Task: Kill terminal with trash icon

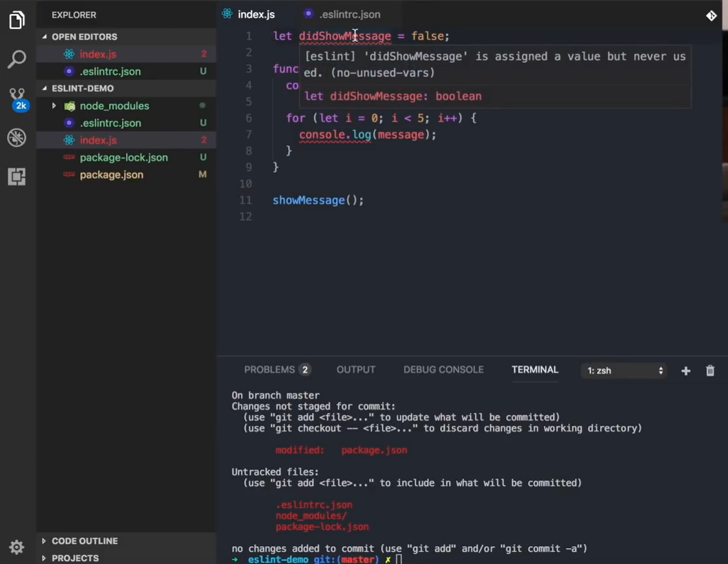Action: [710, 371]
